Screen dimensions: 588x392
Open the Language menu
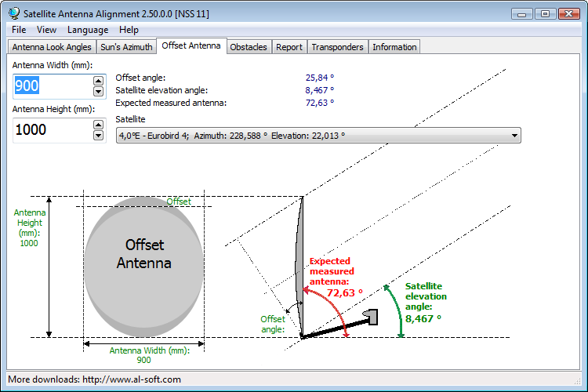pyautogui.click(x=88, y=30)
